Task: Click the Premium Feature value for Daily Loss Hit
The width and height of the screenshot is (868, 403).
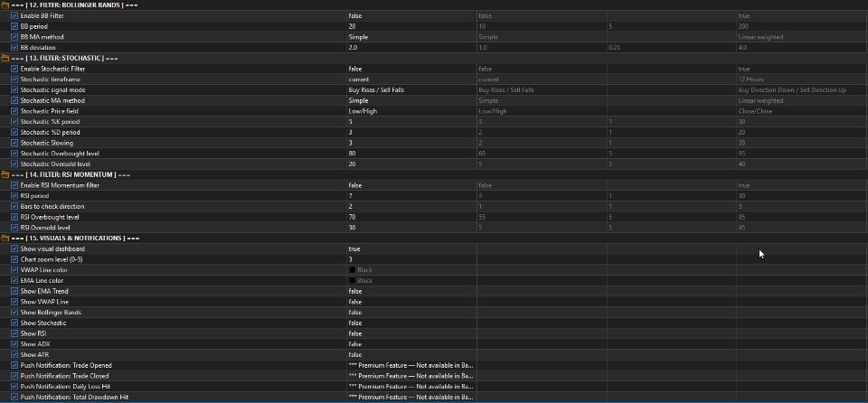Action: 411,387
